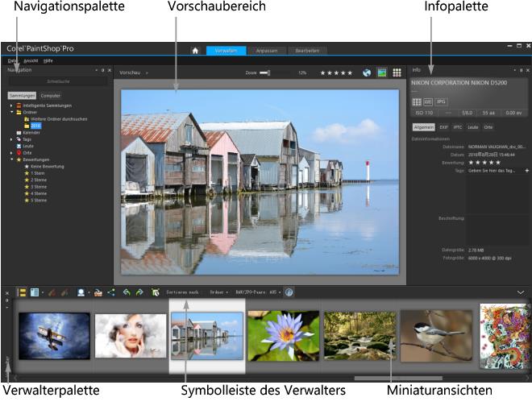Expand the Intelligente Sammlungen tree node

tap(11, 106)
